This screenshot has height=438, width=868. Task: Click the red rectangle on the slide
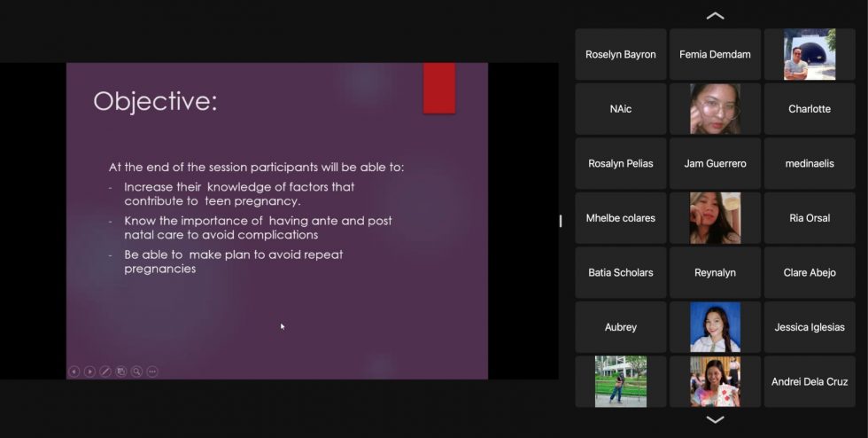[439, 88]
